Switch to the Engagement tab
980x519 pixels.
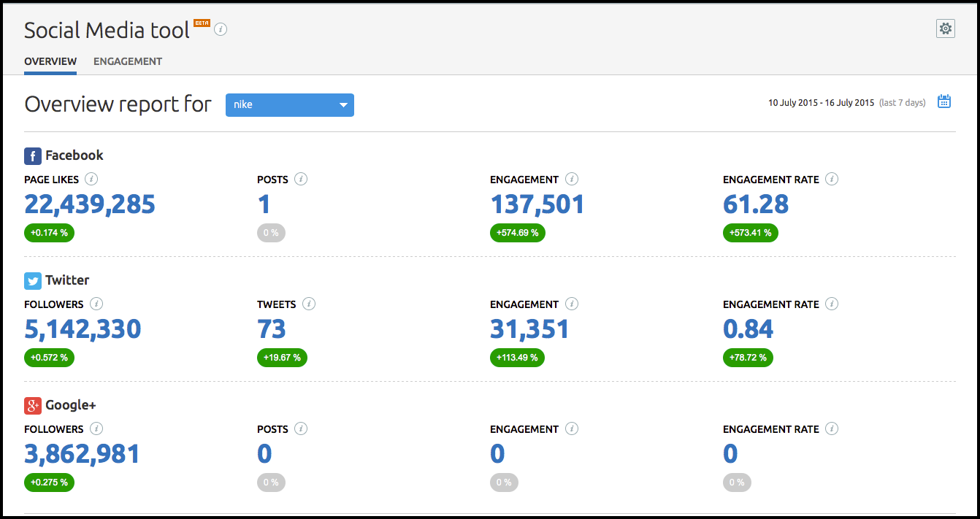[128, 61]
